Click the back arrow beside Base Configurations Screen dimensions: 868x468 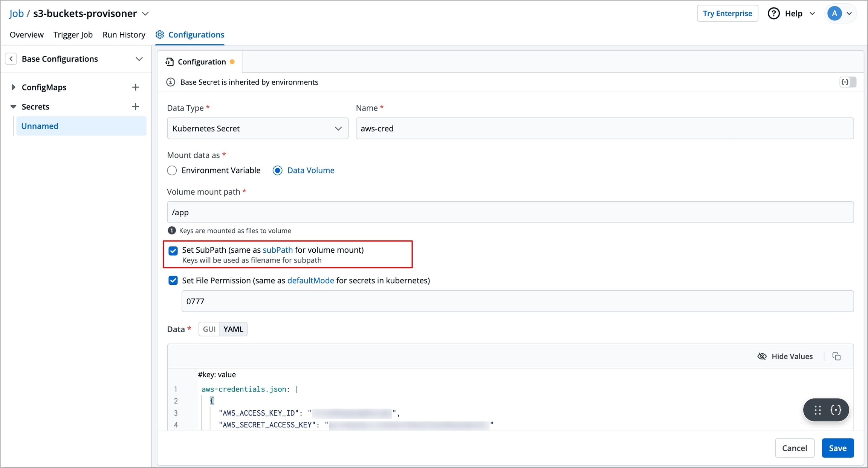pos(11,59)
